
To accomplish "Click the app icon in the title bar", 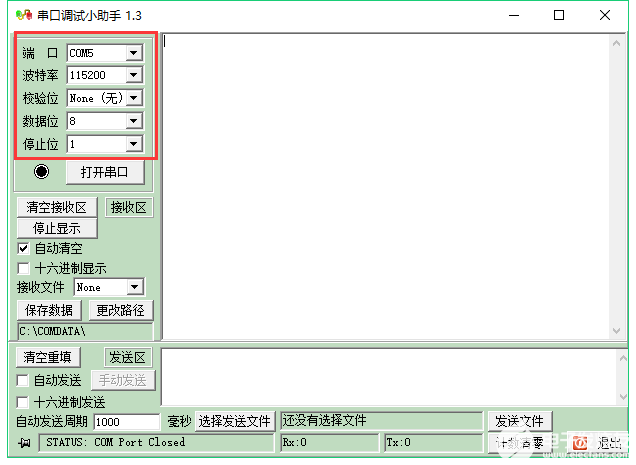I will (24, 15).
